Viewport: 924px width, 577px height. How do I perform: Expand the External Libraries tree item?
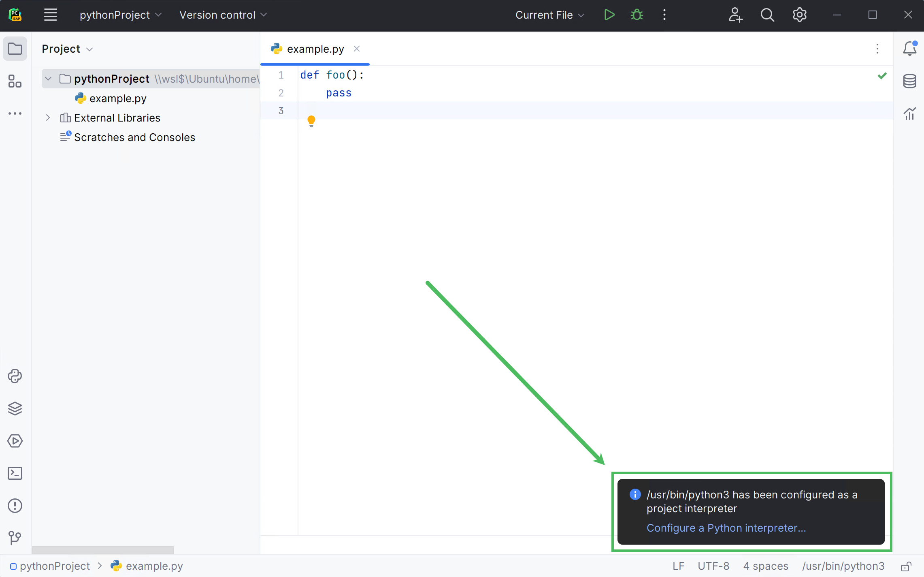[48, 118]
